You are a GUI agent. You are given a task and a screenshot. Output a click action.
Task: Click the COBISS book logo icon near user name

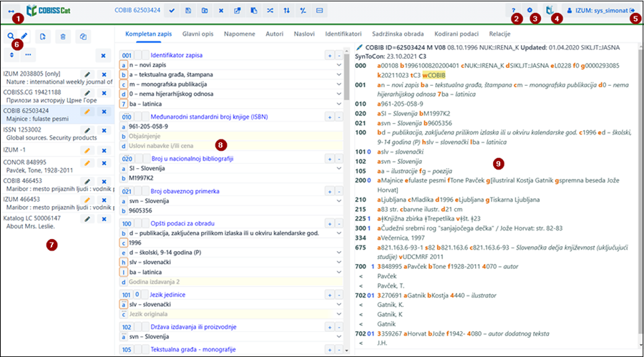(550, 11)
